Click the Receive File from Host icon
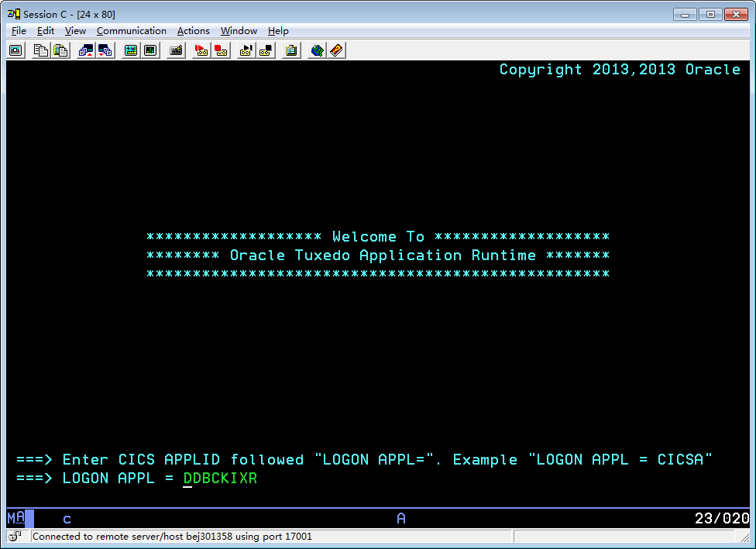 tap(105, 50)
